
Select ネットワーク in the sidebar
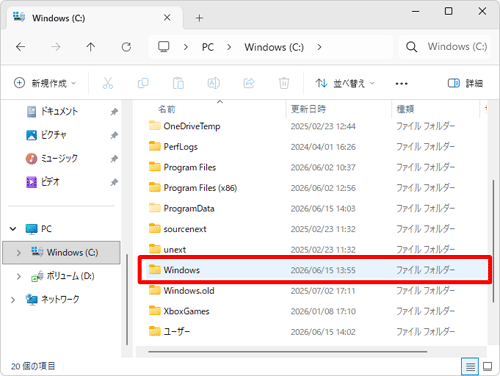53,300
